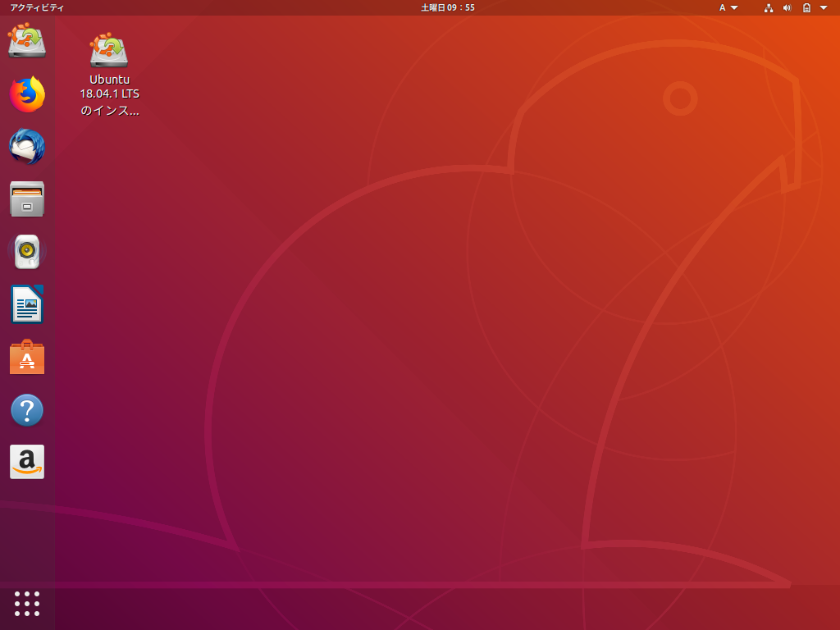Click the volume speaker icon

(787, 7)
